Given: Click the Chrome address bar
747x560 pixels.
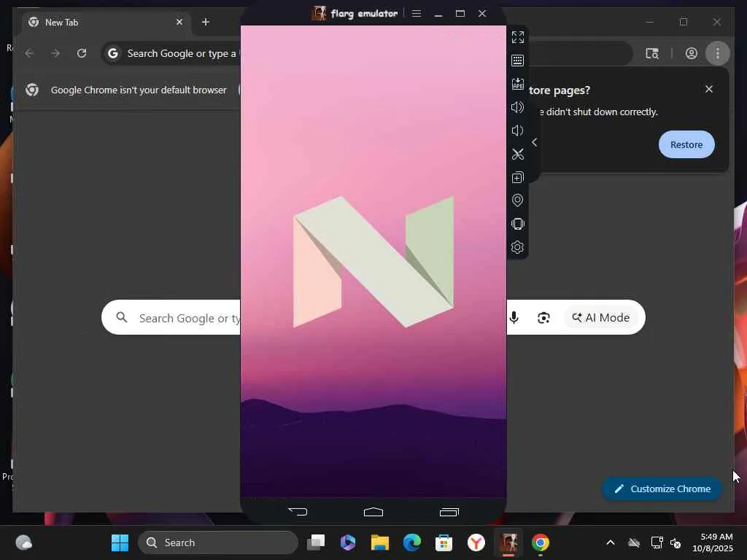Looking at the screenshot, I should (x=367, y=53).
